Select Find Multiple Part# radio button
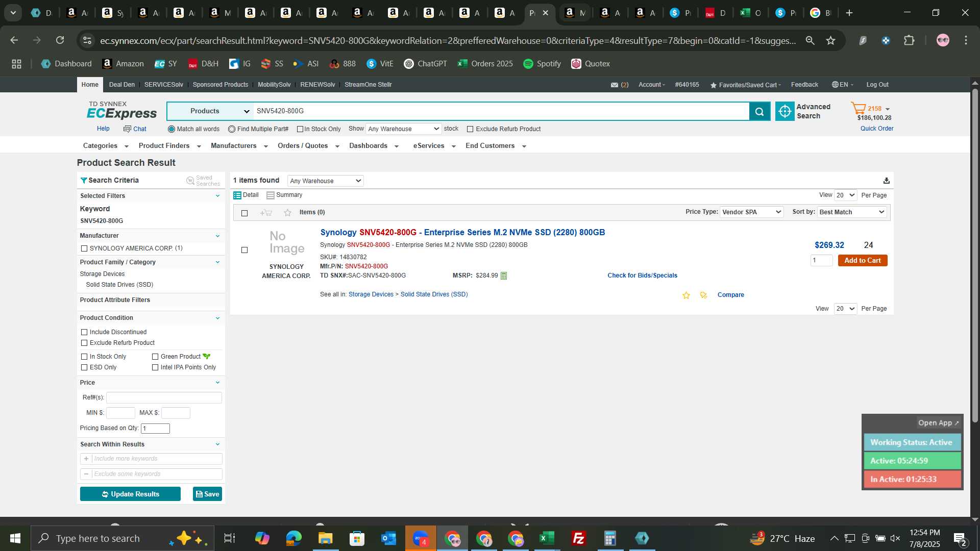 pos(232,129)
